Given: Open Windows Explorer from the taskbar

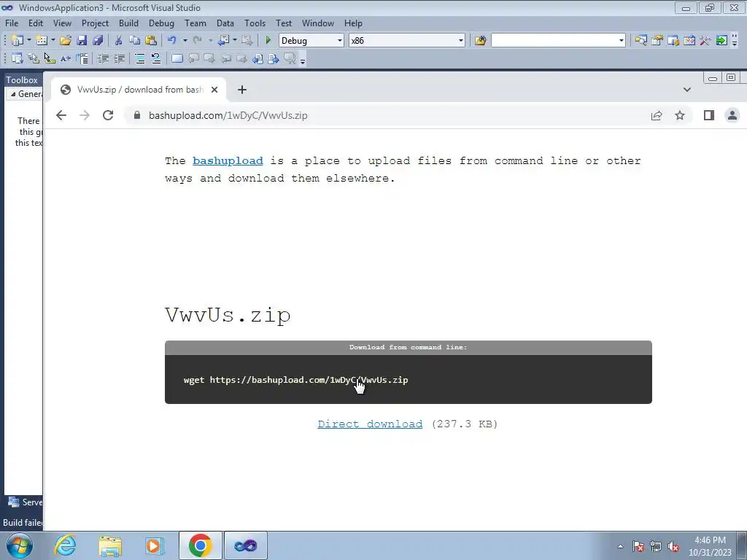Looking at the screenshot, I should [110, 545].
